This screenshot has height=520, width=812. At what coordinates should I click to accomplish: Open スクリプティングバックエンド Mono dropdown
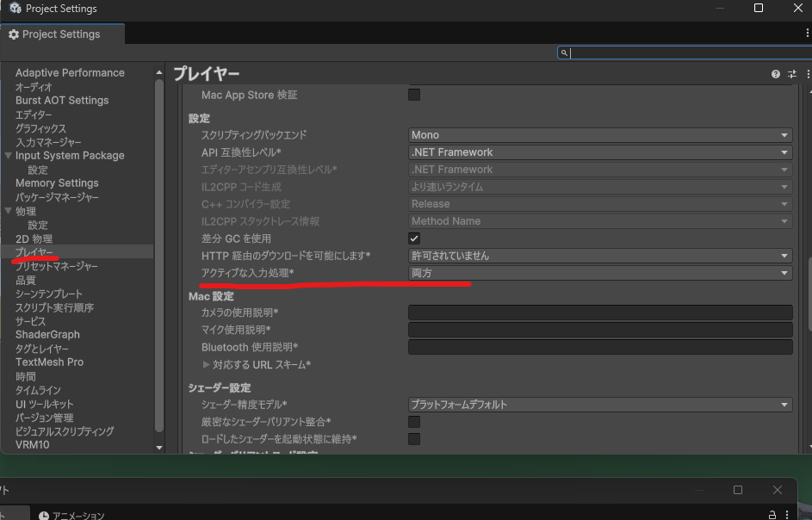point(600,135)
